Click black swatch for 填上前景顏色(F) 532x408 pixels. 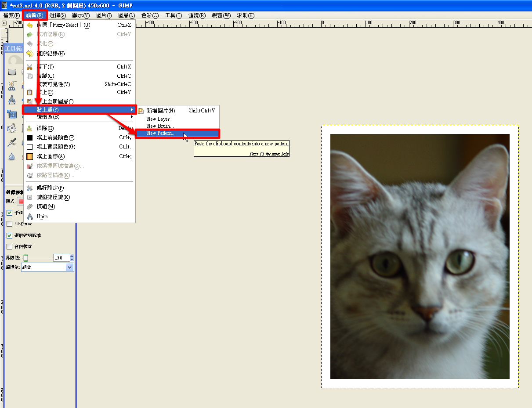[29, 137]
